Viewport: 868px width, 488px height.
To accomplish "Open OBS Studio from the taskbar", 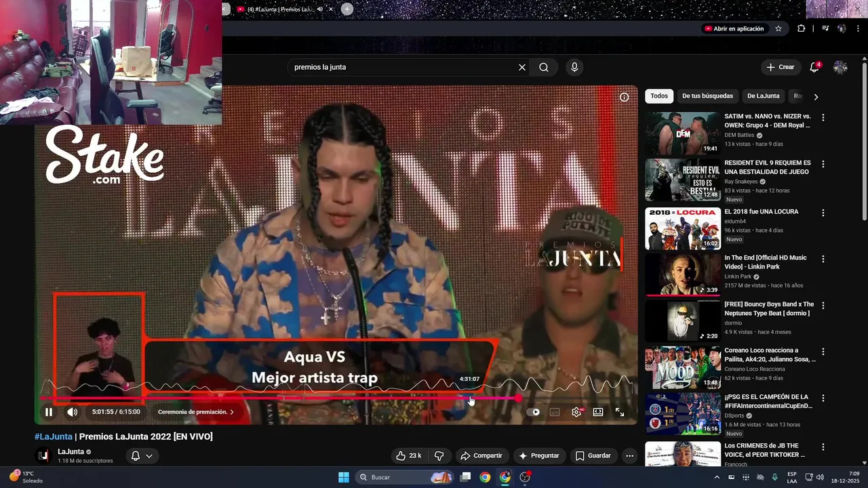I will tap(525, 477).
